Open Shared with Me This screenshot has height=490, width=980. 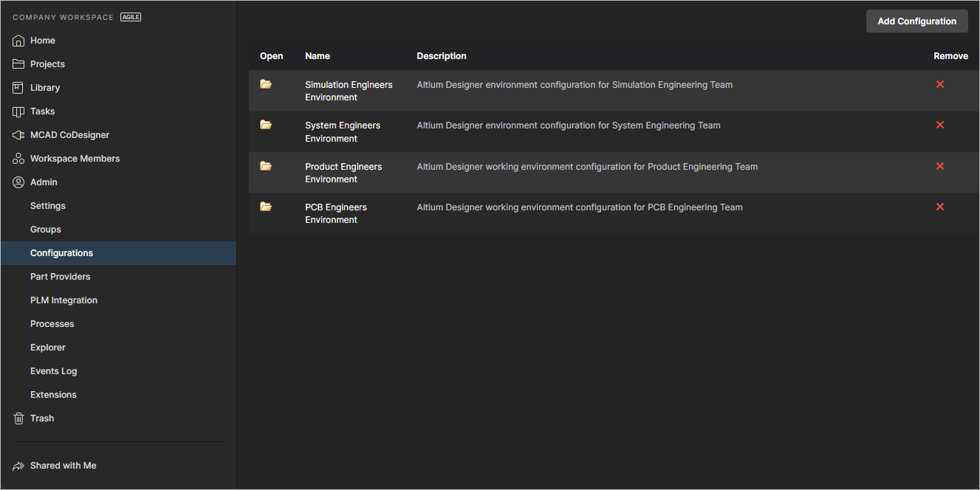point(63,466)
